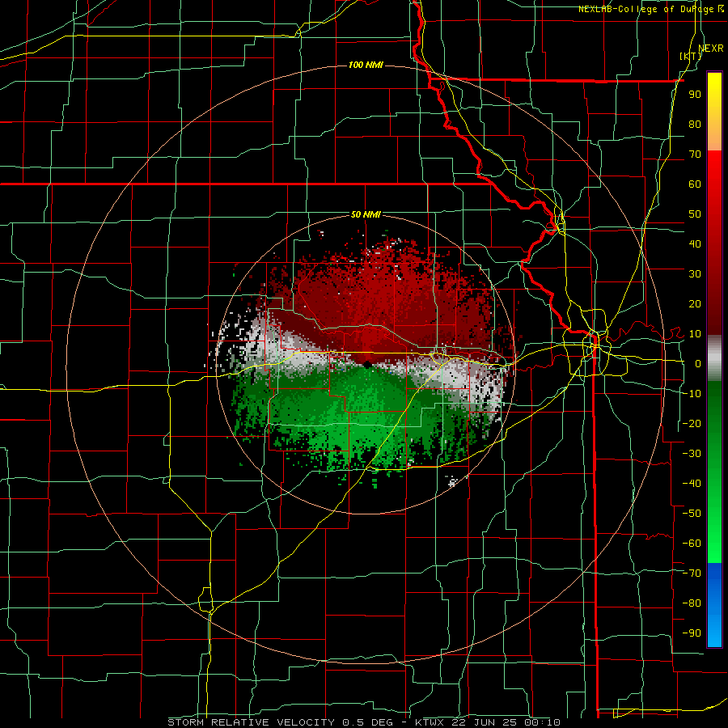Click the 0 value on velocity legend
The image size is (728, 728).
(x=698, y=363)
